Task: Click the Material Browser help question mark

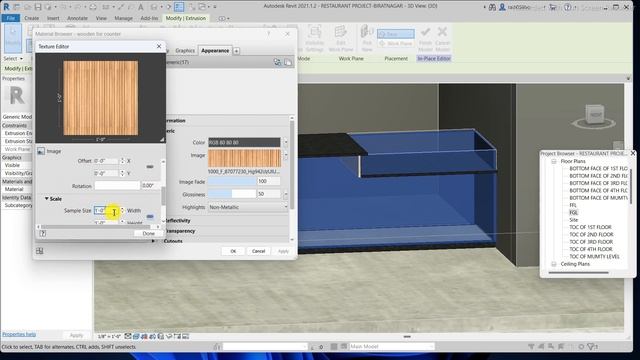Action: [269, 34]
